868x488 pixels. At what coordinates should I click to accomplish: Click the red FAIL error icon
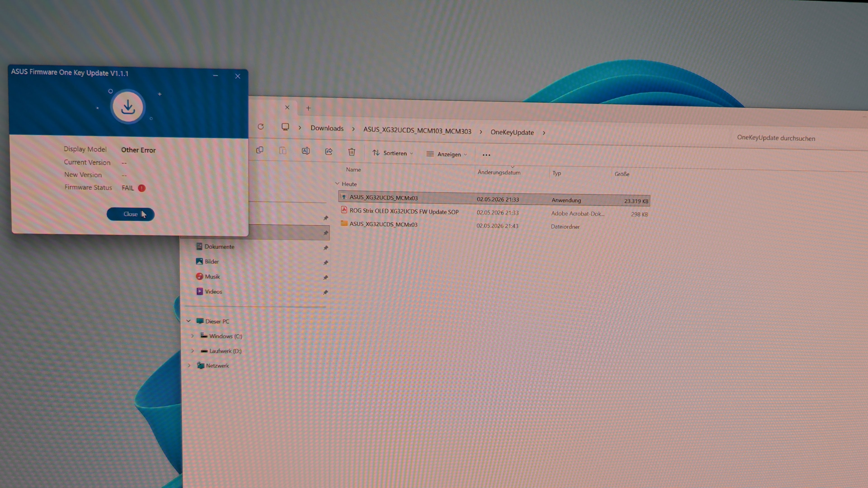tap(142, 188)
